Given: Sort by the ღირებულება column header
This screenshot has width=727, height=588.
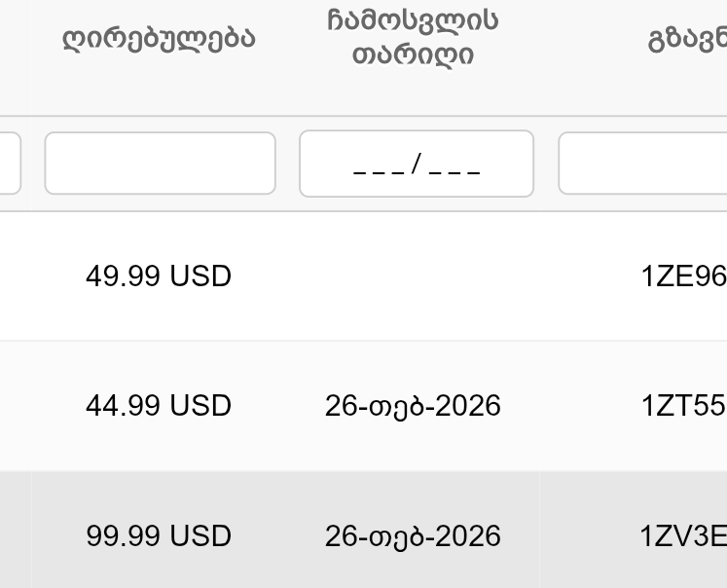Looking at the screenshot, I should pos(159,40).
